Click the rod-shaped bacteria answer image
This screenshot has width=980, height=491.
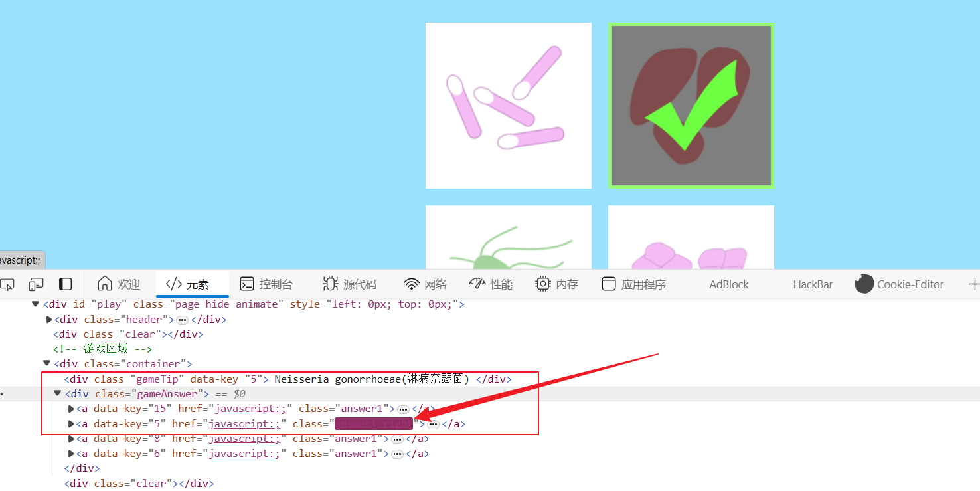509,106
